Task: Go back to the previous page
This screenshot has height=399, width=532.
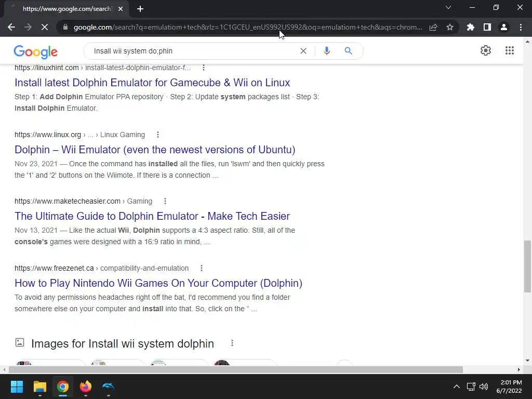Action: pos(11,27)
